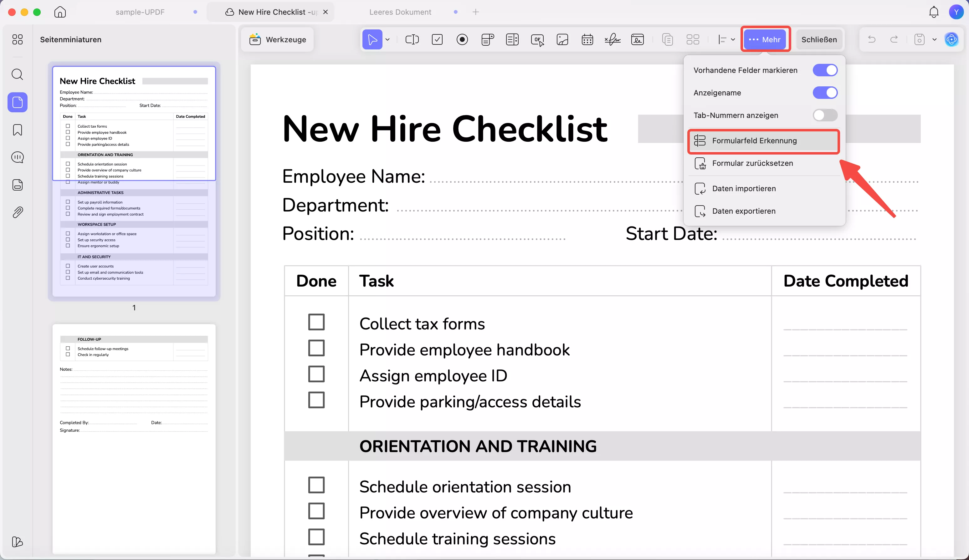Open the bookmarks sidebar panel

point(17,130)
